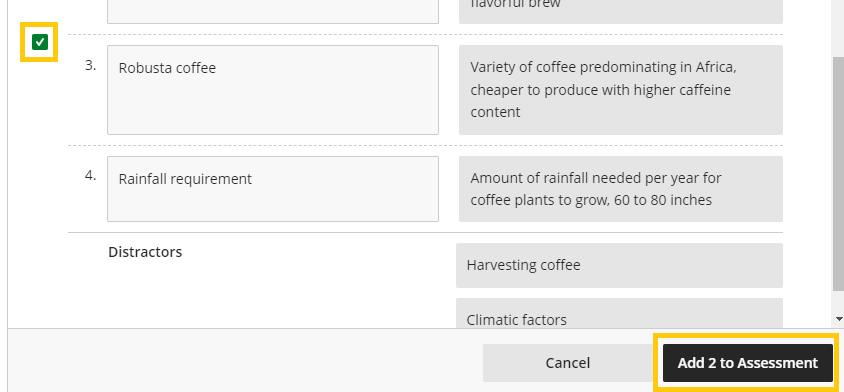Click the Variety of coffee predominating answer box
Viewport: 844px width, 392px height.
[621, 90]
